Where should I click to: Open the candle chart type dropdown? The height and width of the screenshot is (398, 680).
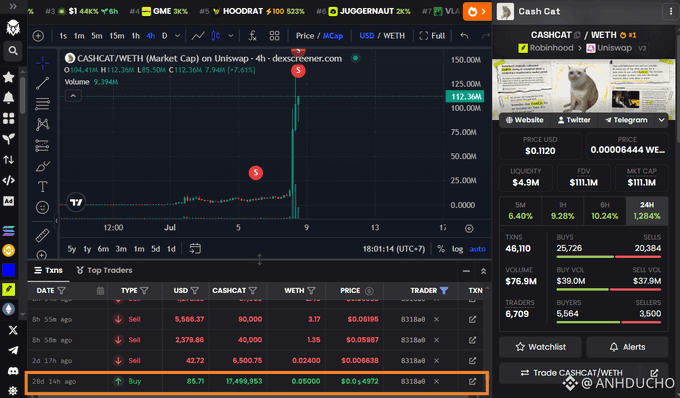(x=231, y=36)
